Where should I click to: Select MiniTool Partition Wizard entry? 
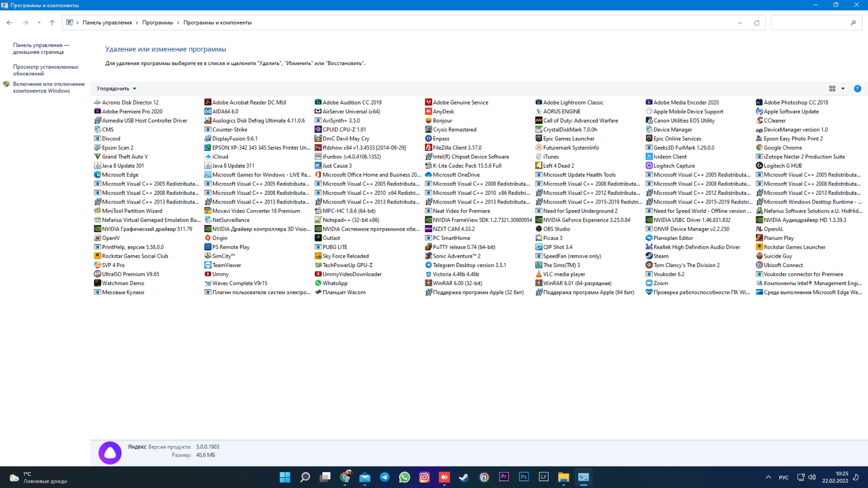[x=128, y=211]
